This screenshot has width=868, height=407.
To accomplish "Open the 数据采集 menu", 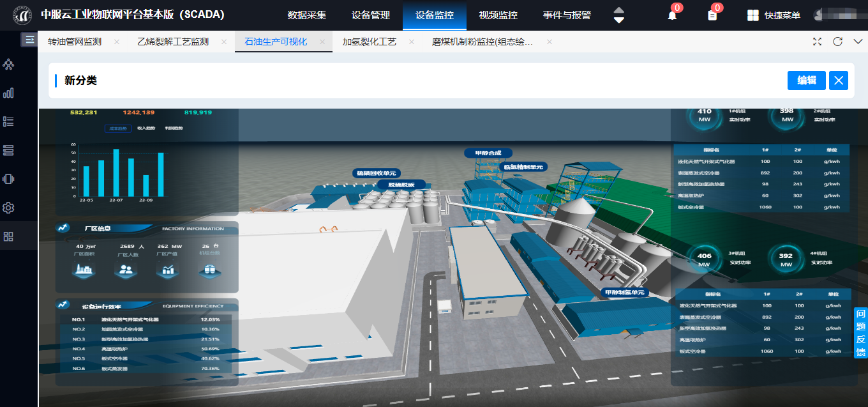I will pyautogui.click(x=307, y=15).
